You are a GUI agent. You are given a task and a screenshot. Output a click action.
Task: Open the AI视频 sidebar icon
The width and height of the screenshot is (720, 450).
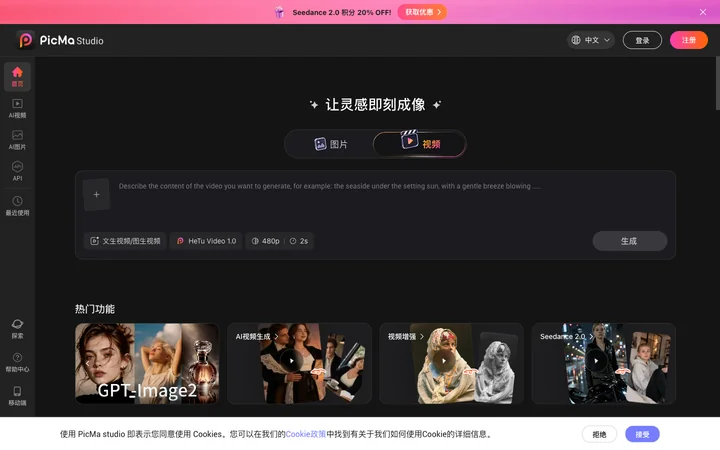(17, 108)
